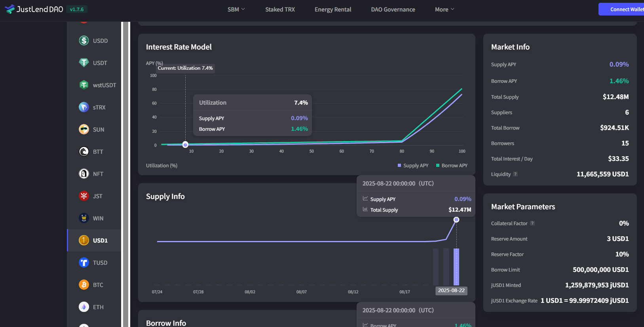644x327 pixels.
Task: Click the USDD token icon in sidebar
Action: (x=84, y=40)
